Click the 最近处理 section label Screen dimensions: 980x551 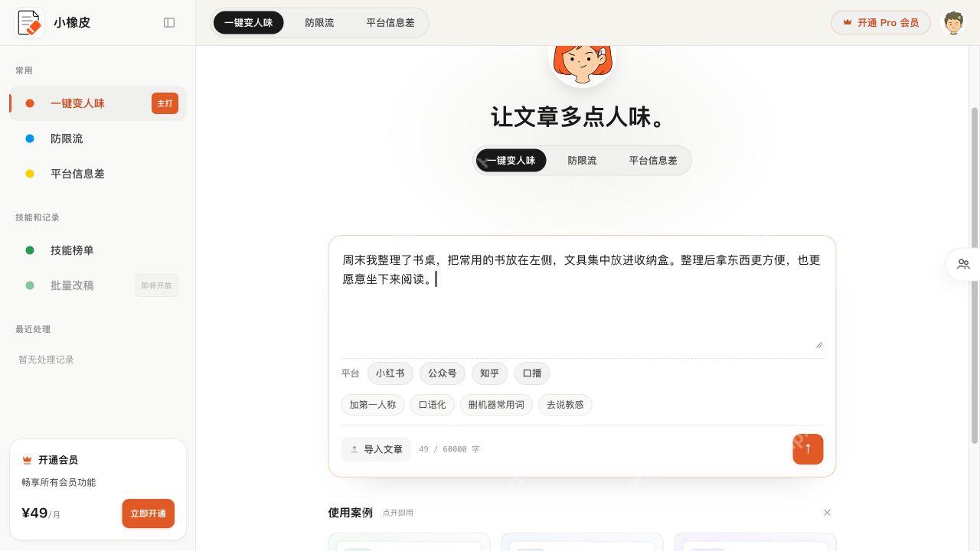coord(33,329)
